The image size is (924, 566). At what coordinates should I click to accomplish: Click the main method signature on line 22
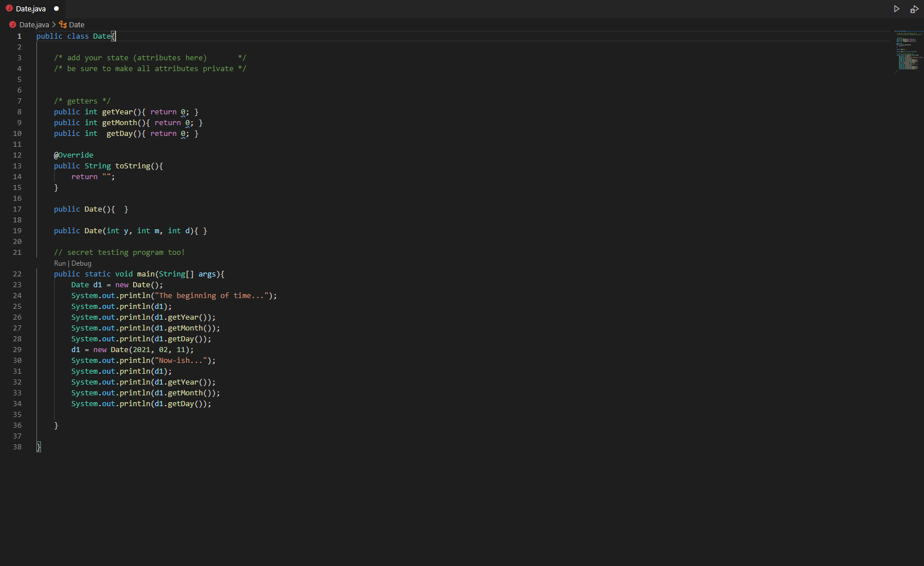click(139, 274)
